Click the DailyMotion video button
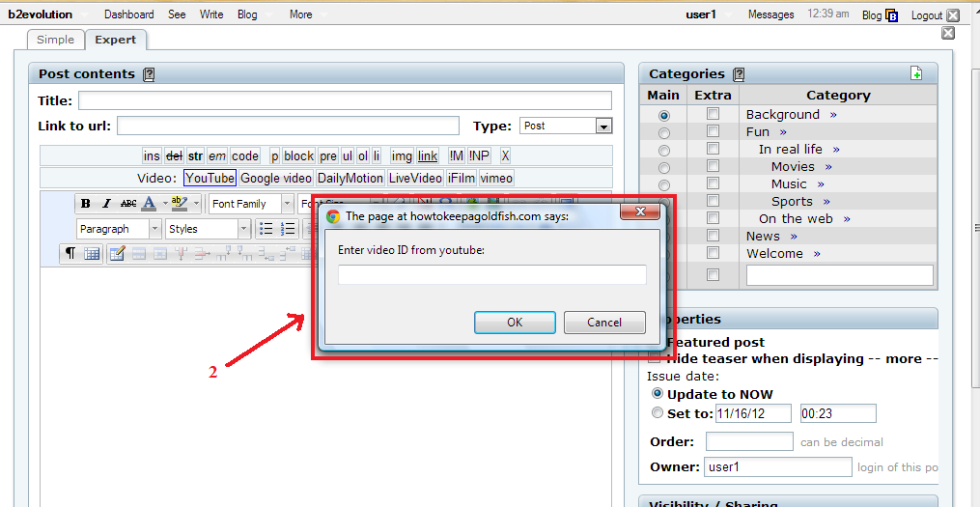 click(x=350, y=178)
